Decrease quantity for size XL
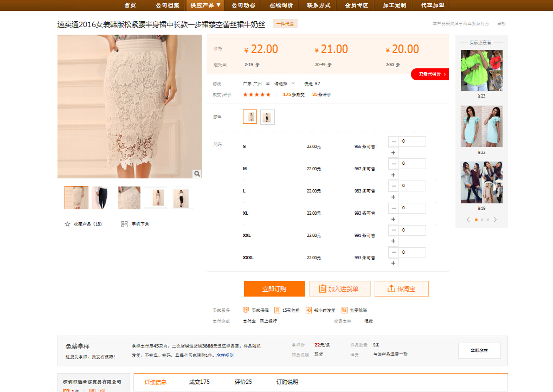The width and height of the screenshot is (553, 392). tap(394, 208)
